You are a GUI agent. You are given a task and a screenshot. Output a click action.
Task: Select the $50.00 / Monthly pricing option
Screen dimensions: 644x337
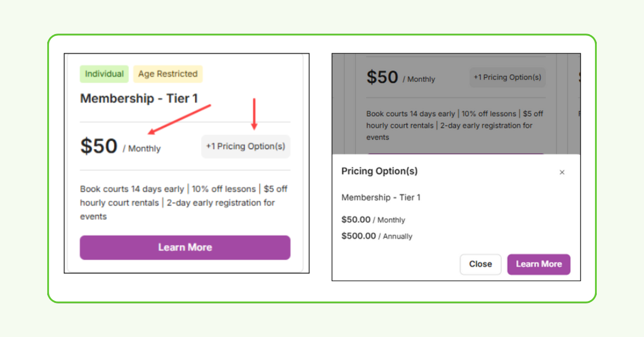374,219
